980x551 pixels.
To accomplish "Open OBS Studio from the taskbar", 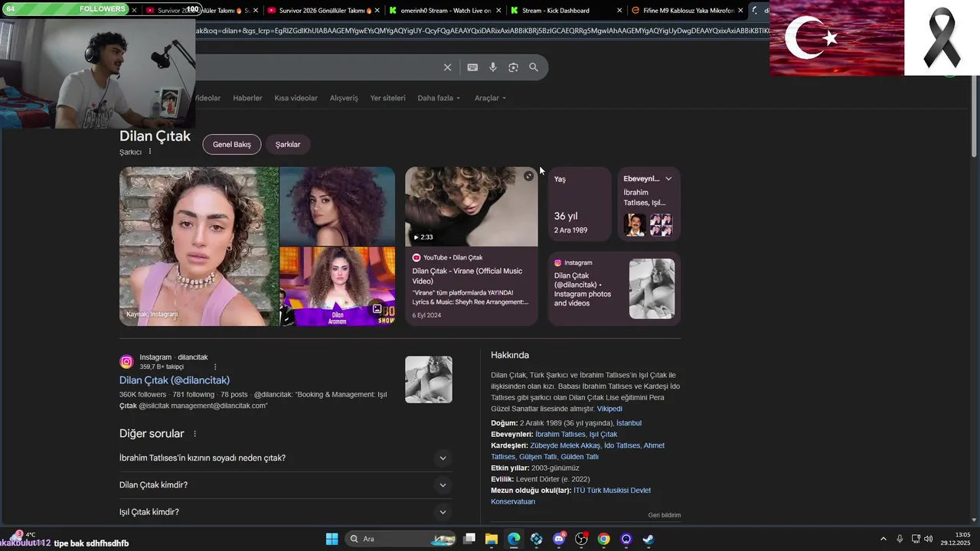I will [x=582, y=539].
